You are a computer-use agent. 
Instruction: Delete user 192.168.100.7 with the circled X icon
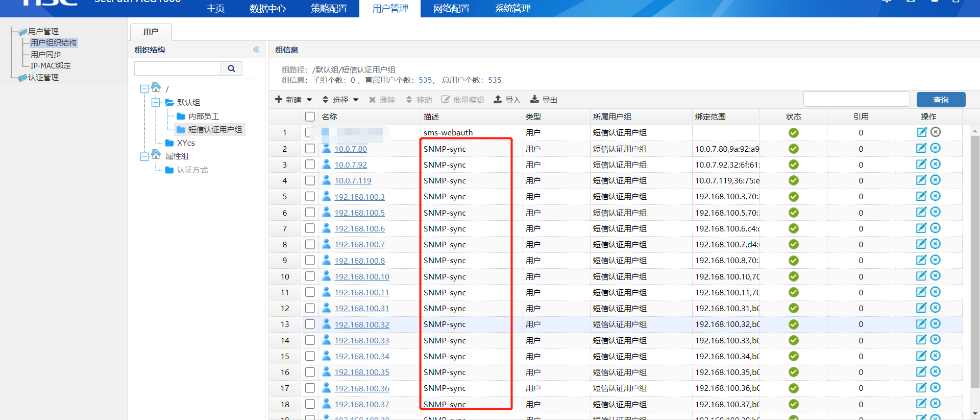pyautogui.click(x=935, y=244)
